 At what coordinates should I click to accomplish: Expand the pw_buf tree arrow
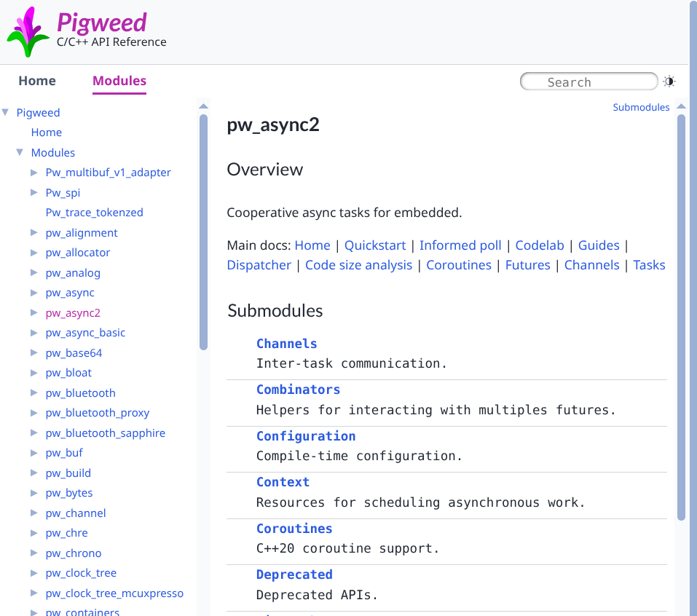34,452
